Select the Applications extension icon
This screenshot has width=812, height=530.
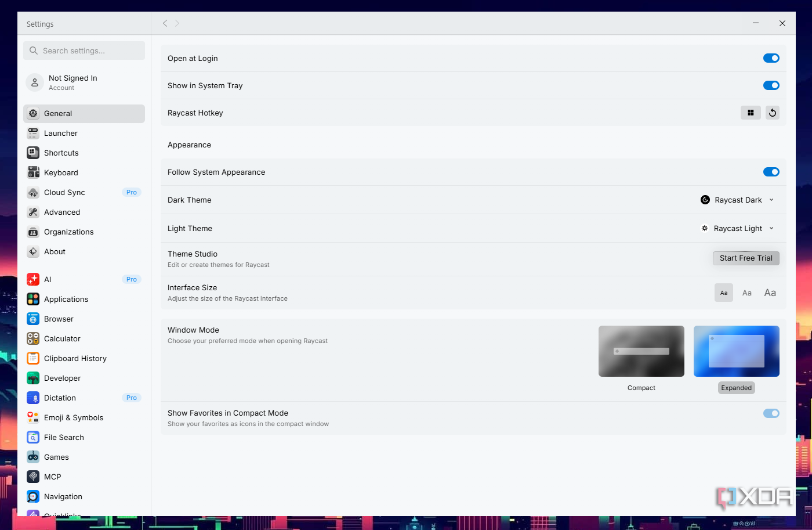33,300
